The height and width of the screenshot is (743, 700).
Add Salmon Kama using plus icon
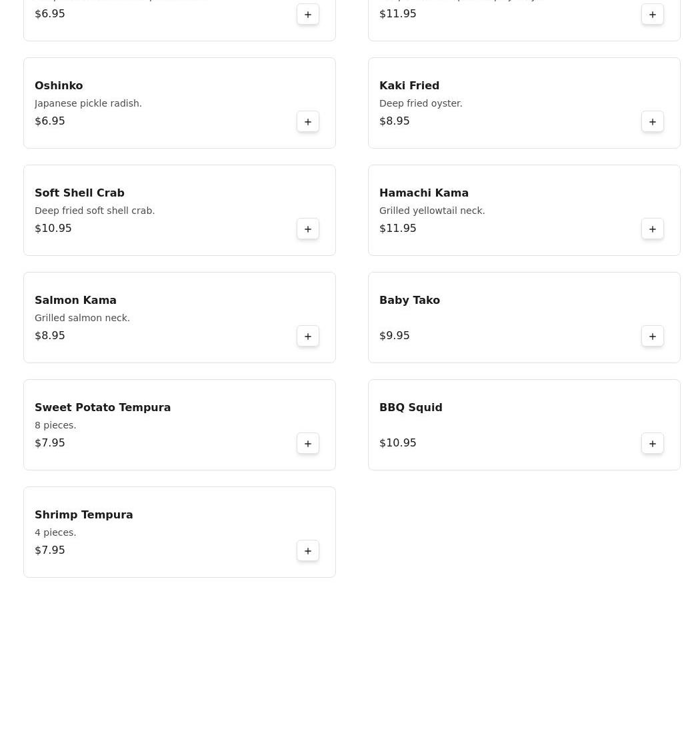[308, 337]
